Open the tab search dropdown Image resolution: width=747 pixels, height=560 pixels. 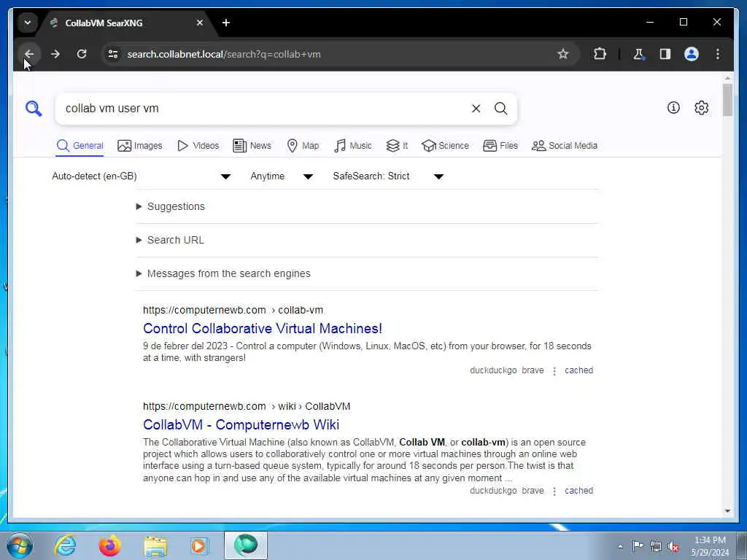pyautogui.click(x=28, y=23)
